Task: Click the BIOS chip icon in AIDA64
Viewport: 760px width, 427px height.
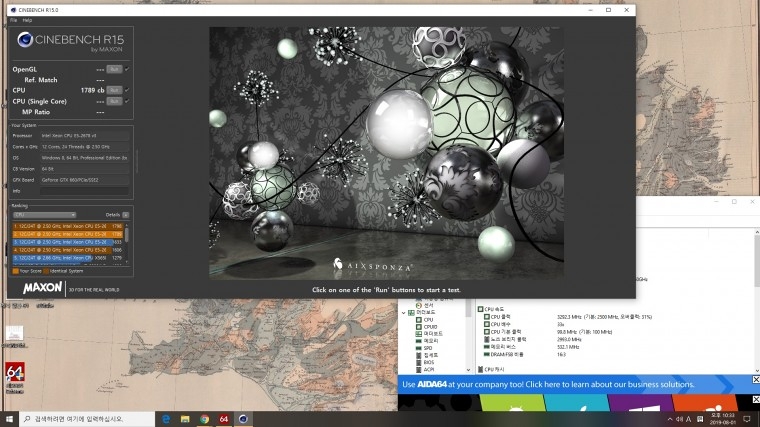Action: pyautogui.click(x=419, y=362)
